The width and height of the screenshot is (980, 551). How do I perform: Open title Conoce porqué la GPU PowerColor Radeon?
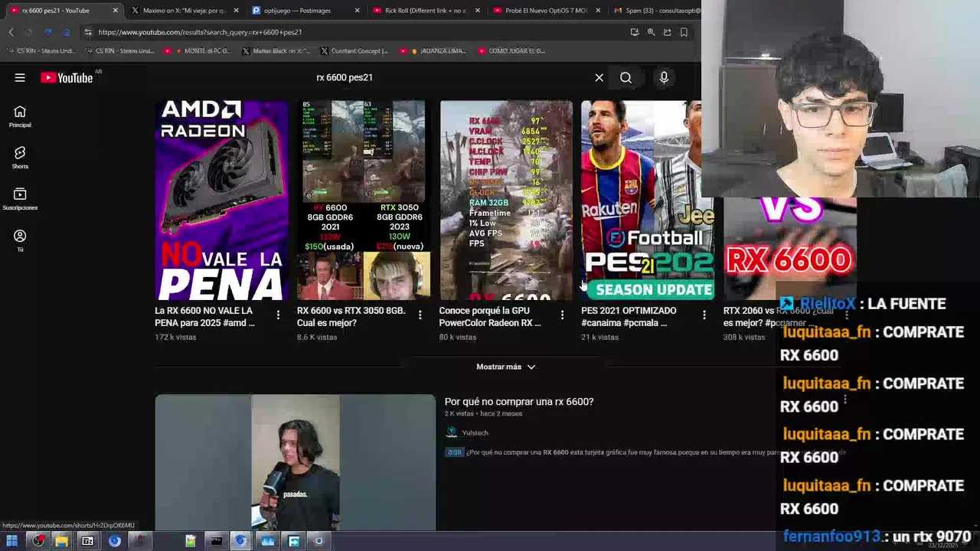tap(490, 317)
